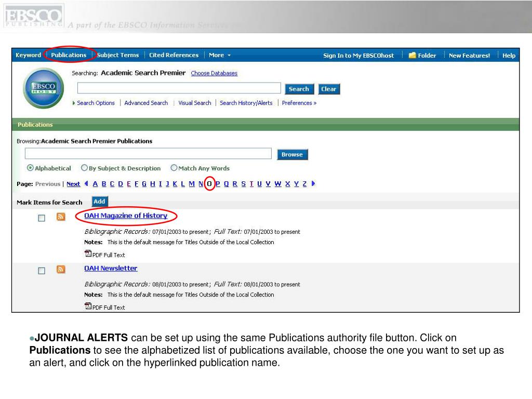Open the Keyword tab

[28, 55]
